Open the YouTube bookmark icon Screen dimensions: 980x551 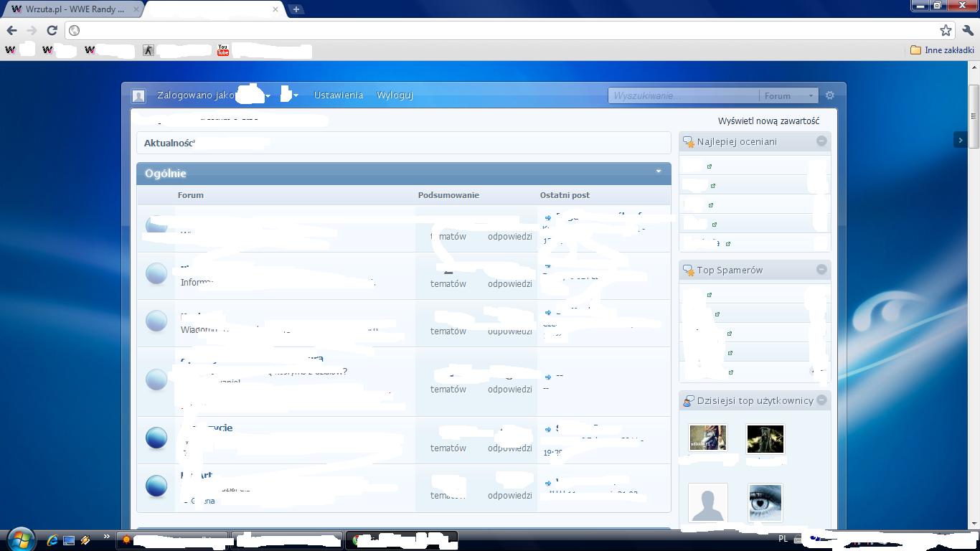(x=223, y=50)
